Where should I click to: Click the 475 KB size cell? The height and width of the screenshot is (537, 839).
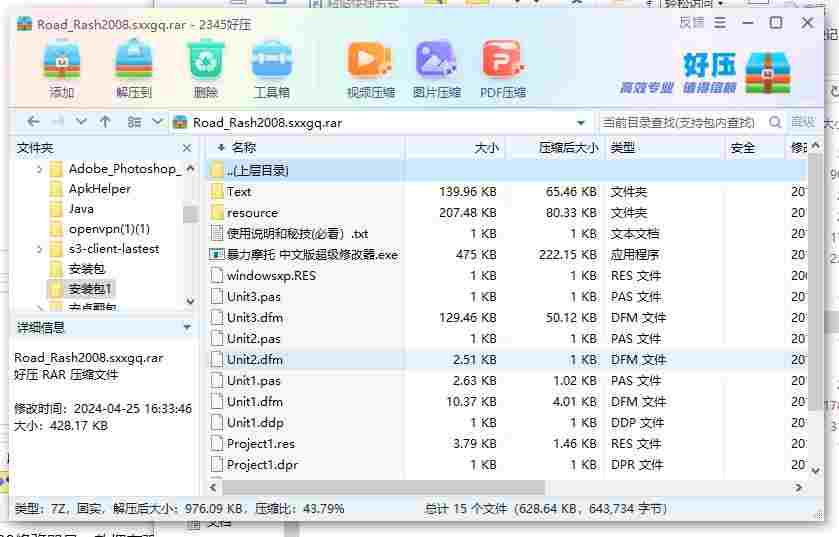click(x=476, y=255)
